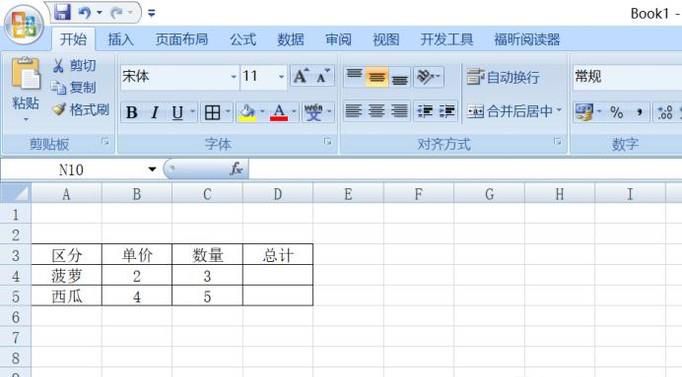Copy selection using 复制

coord(74,87)
